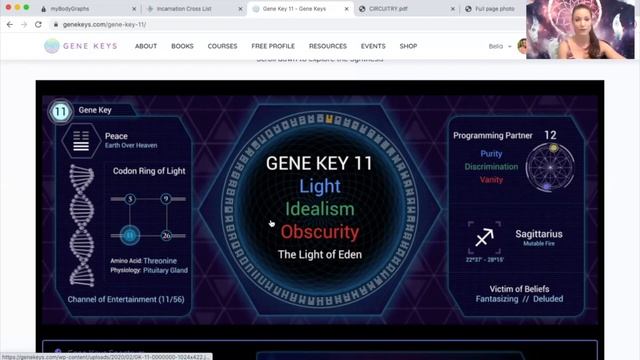This screenshot has height=360, width=640.
Task: Click the browser back arrow
Action: [10, 24]
